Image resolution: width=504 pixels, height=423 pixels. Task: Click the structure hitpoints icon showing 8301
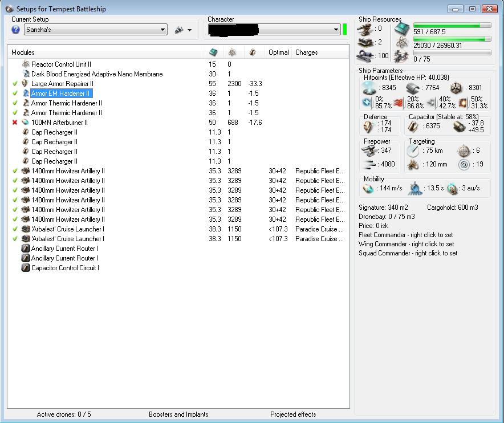click(456, 88)
